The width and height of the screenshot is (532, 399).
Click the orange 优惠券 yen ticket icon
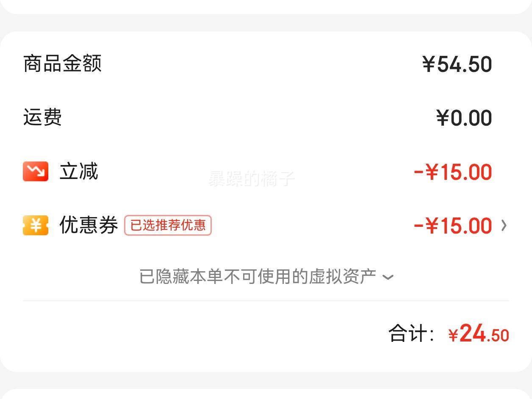point(36,225)
